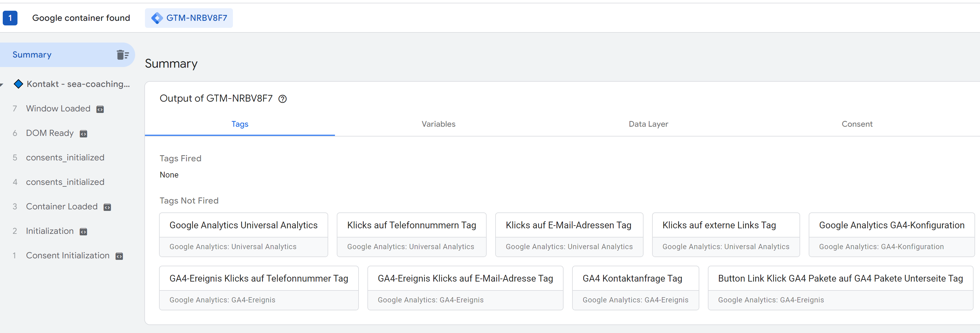Click the API icon beside Window Loaded
This screenshot has width=980, height=333.
point(100,110)
